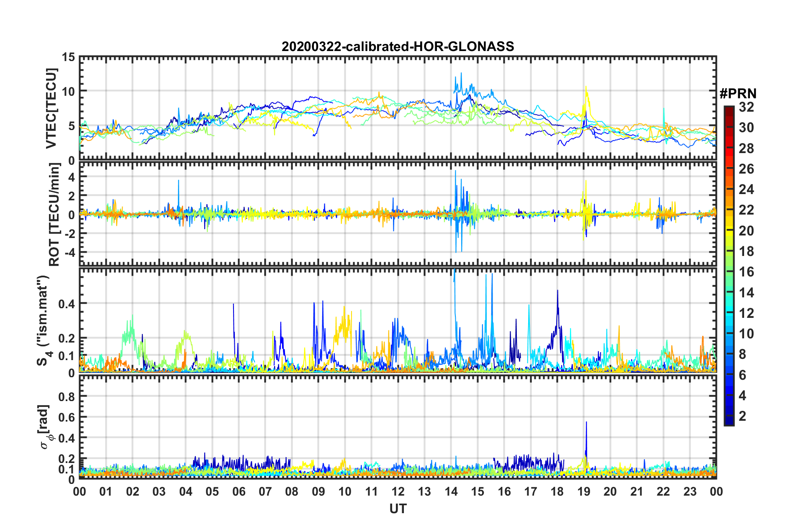Click the "19" hour tick on the UT axis

(x=583, y=491)
